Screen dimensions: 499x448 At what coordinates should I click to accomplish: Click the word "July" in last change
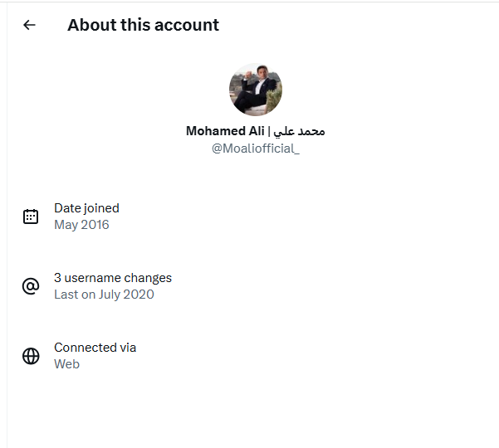110,295
